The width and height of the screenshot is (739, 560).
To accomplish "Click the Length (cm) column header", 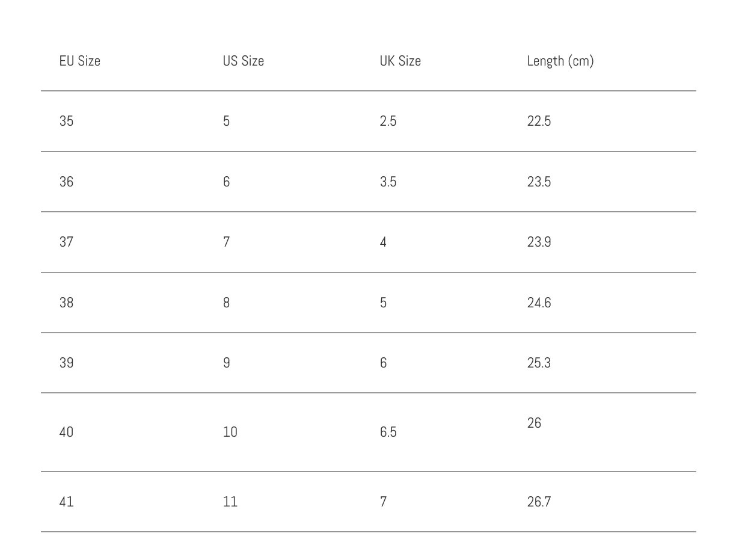I will click(560, 61).
